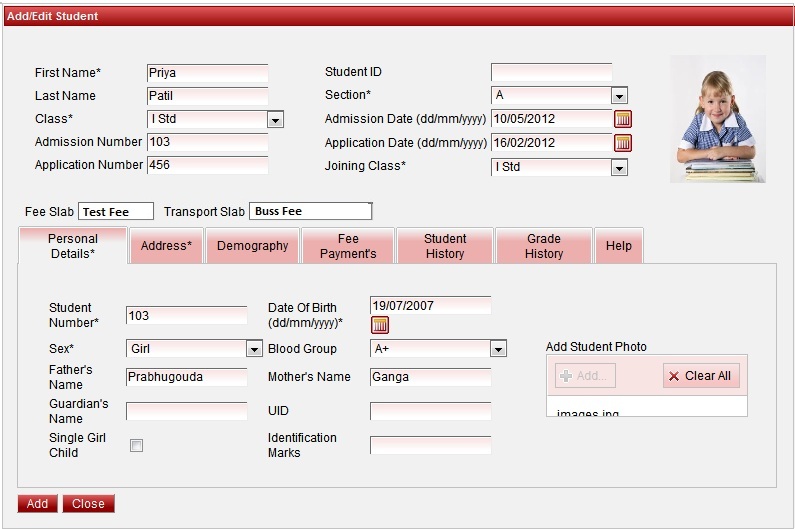795x529 pixels.
Task: Expand the Joining Class dropdown
Action: tap(619, 168)
